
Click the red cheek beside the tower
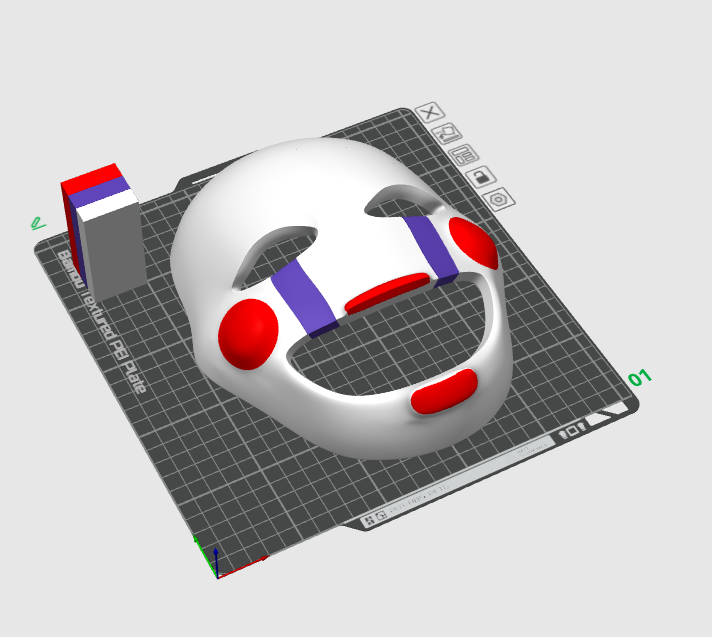tap(248, 334)
